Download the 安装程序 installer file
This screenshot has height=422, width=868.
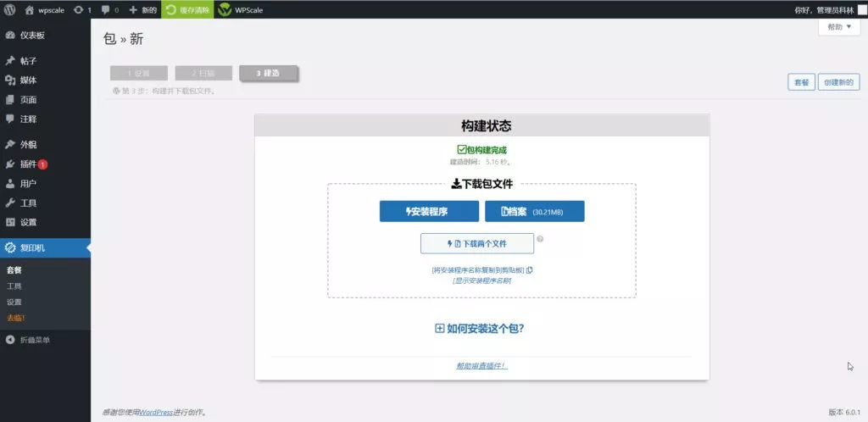(429, 211)
